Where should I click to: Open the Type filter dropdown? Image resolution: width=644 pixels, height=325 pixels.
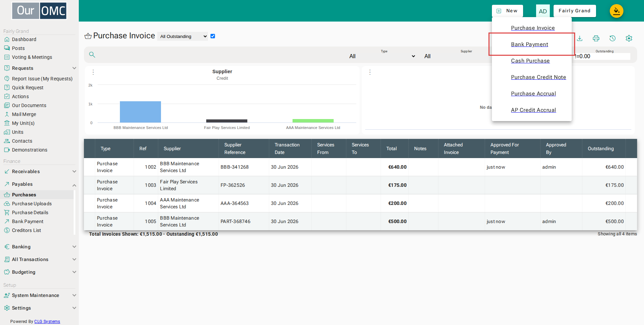(382, 56)
